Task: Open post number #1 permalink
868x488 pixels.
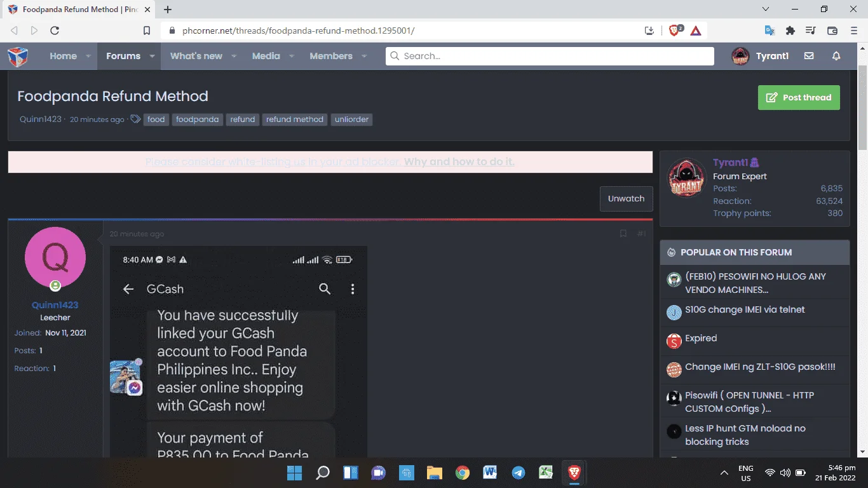Action: [x=641, y=234]
